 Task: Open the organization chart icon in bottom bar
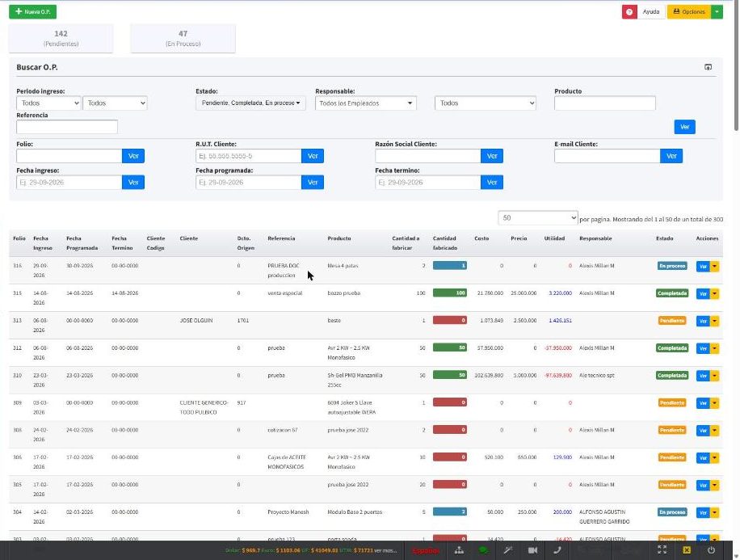[x=459, y=550]
